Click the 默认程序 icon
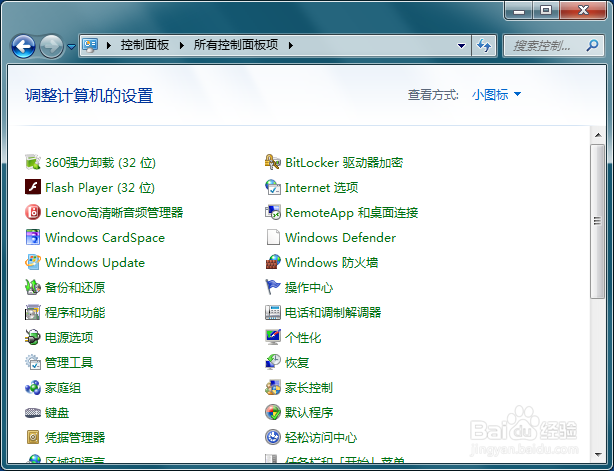The width and height of the screenshot is (614, 471). tap(273, 413)
